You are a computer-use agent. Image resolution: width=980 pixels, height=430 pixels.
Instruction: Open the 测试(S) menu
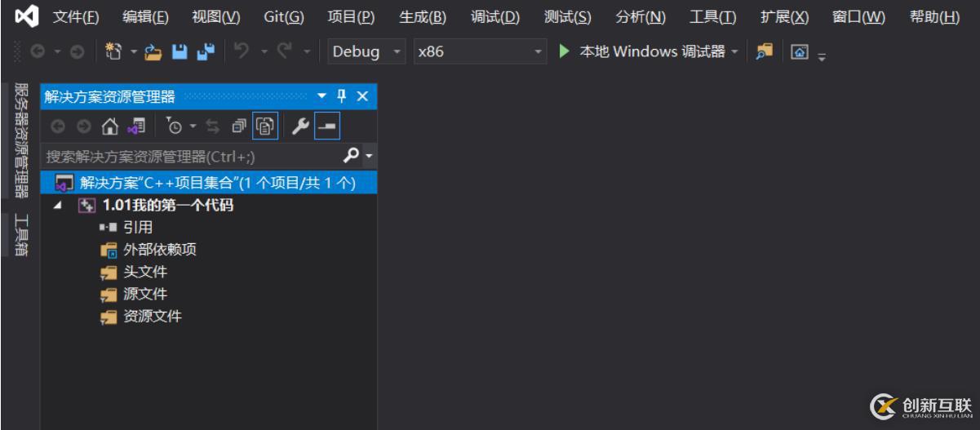(x=568, y=17)
